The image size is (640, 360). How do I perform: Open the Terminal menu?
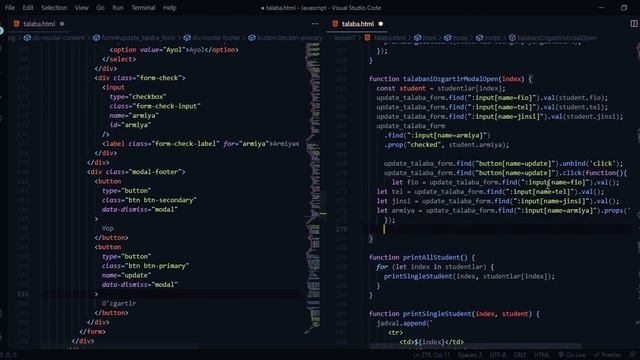coord(143,8)
